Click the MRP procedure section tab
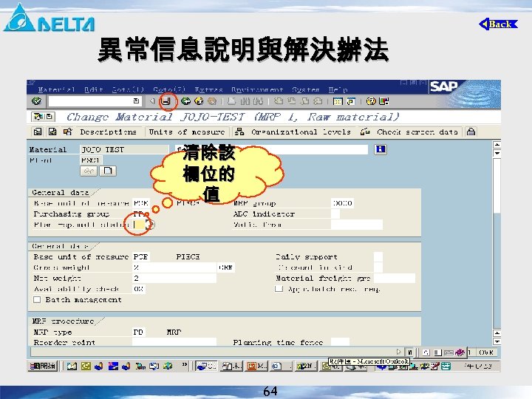The width and height of the screenshot is (532, 399). point(64,321)
